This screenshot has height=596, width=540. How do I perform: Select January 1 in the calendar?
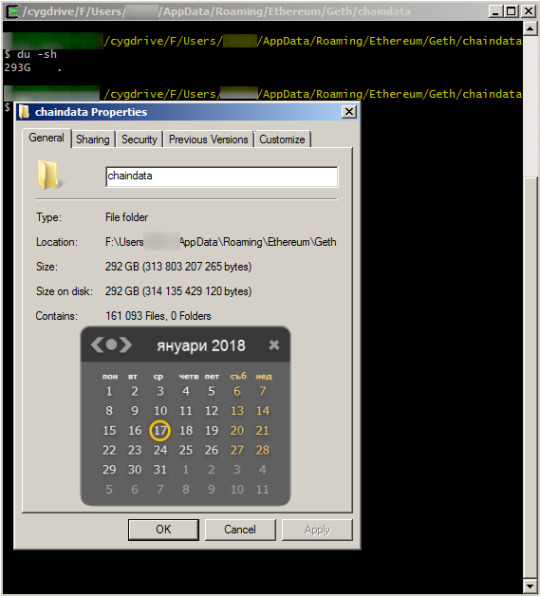(109, 391)
